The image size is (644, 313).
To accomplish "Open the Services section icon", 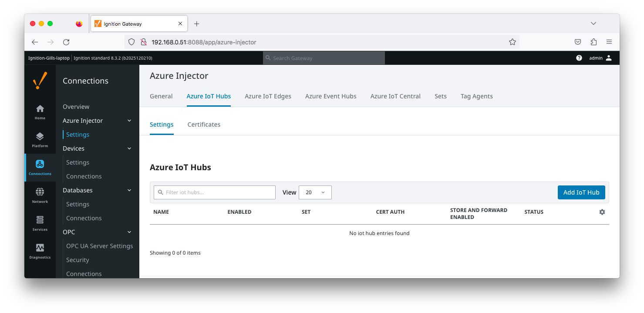I will [40, 222].
